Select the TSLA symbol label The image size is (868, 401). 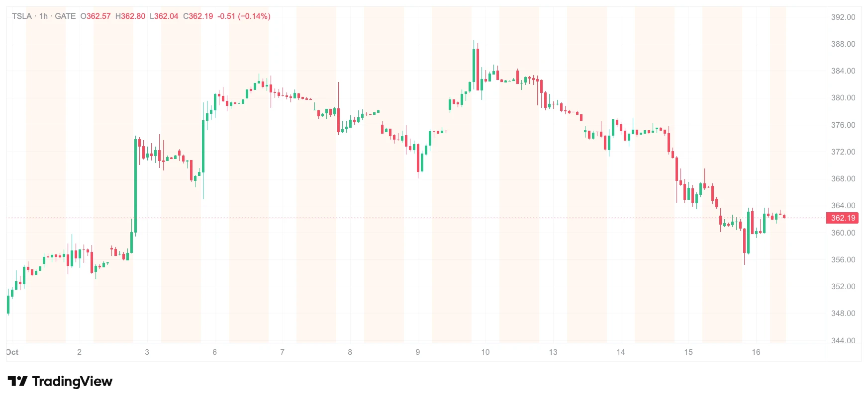click(x=22, y=16)
